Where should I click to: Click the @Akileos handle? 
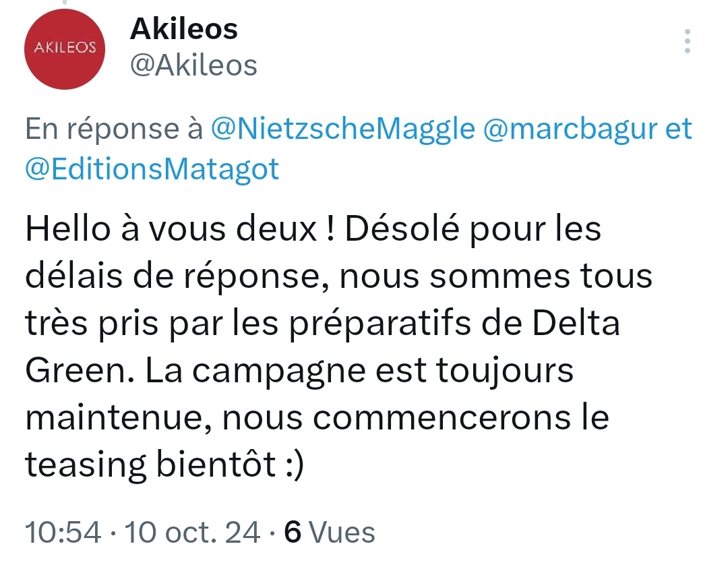tap(193, 65)
